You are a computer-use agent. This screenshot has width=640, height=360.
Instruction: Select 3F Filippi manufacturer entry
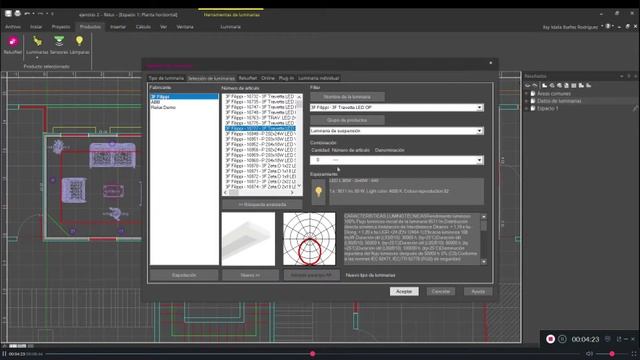tap(184, 97)
